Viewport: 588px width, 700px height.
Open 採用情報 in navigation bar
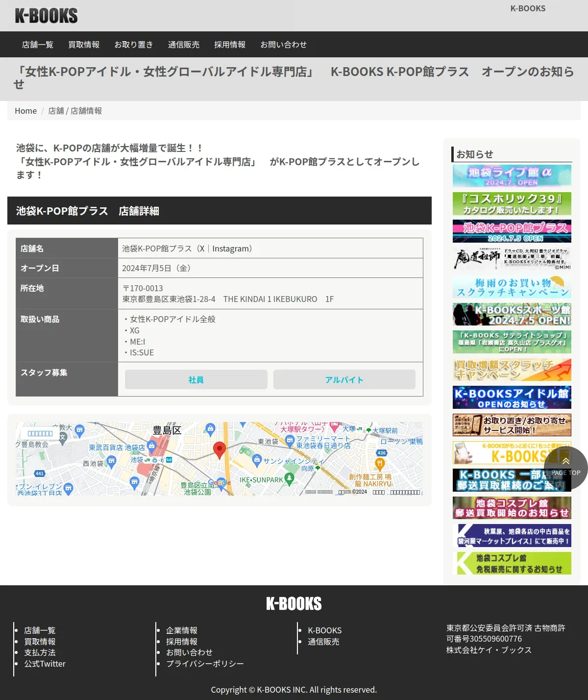(230, 45)
